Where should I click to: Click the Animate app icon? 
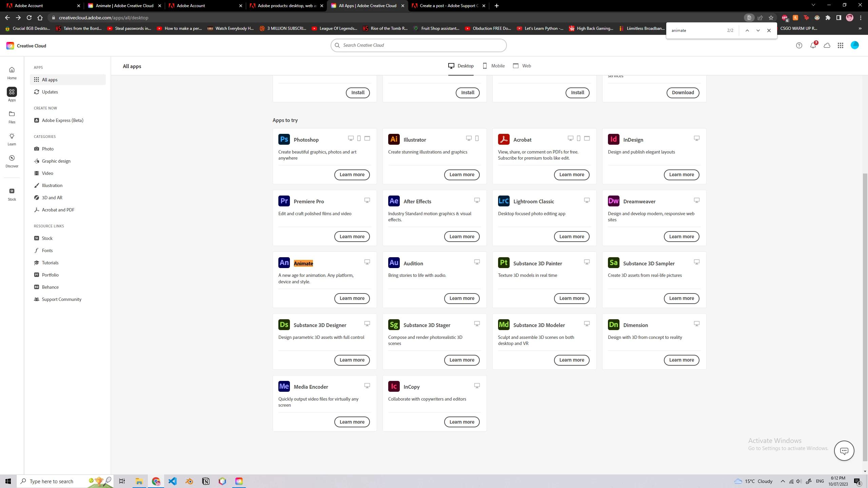[x=284, y=263]
